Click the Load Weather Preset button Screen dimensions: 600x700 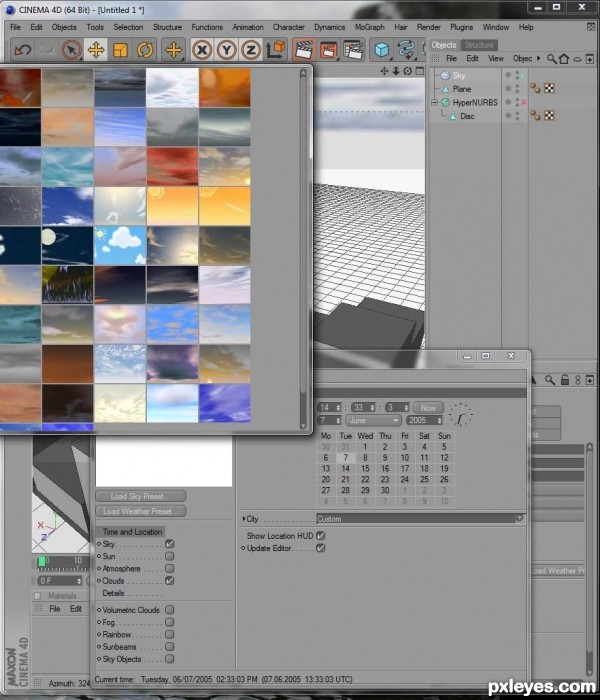(x=141, y=511)
